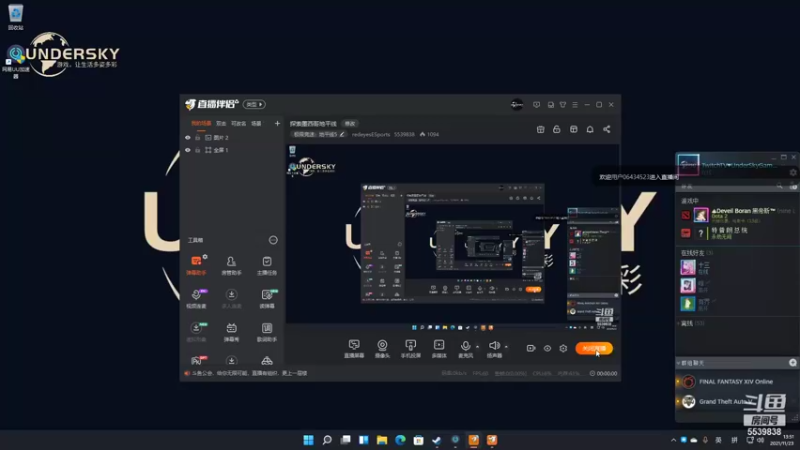Toggle preview visibility eye icon
Viewport: 800px width, 450px height.
tap(547, 348)
